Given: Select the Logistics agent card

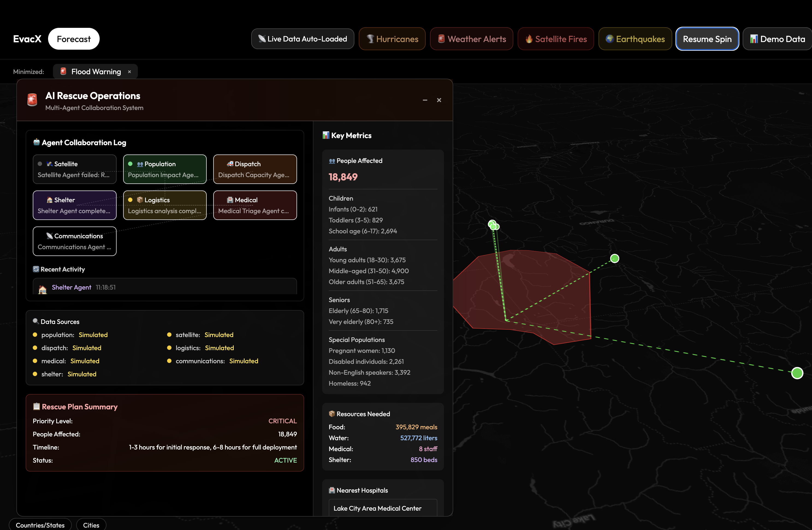Looking at the screenshot, I should (164, 205).
